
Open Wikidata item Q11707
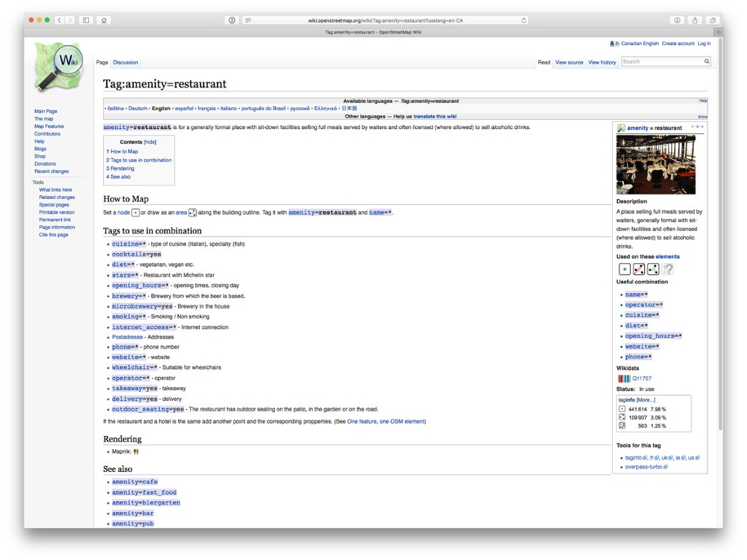642,379
